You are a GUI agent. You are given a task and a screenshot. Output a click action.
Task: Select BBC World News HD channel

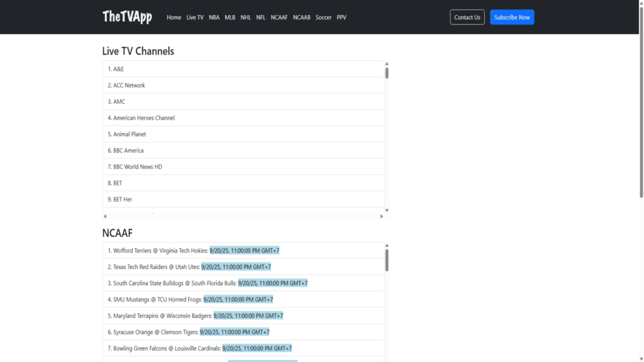(x=137, y=167)
